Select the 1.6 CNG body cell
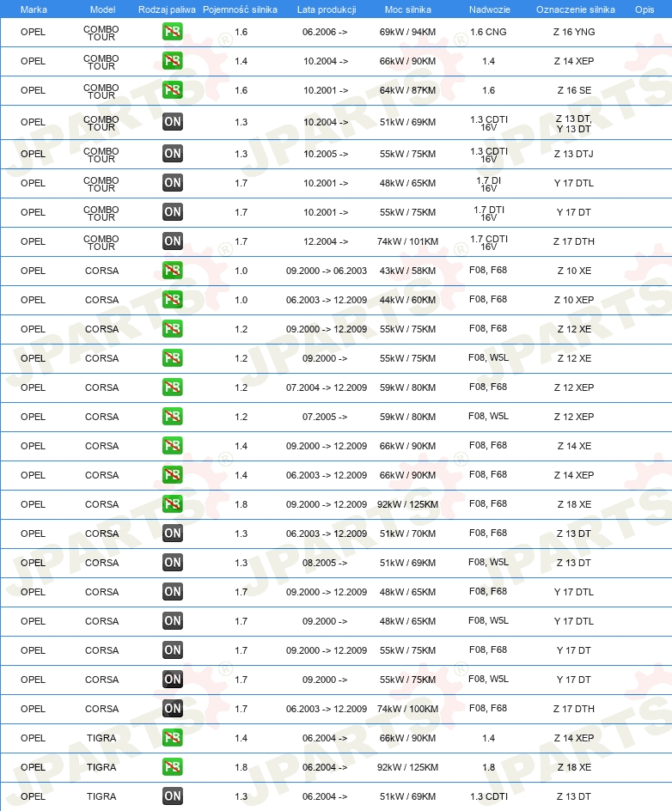 pos(488,32)
